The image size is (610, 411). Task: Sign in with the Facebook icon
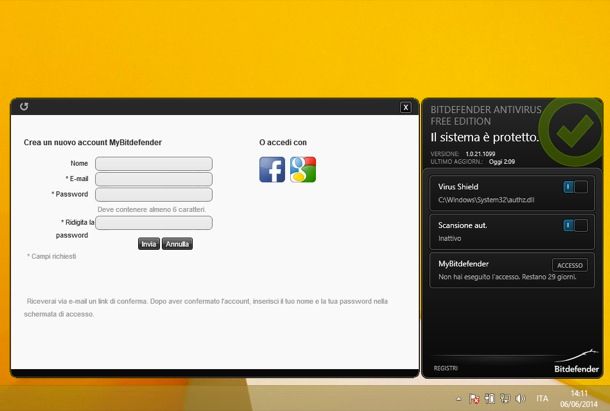click(272, 170)
